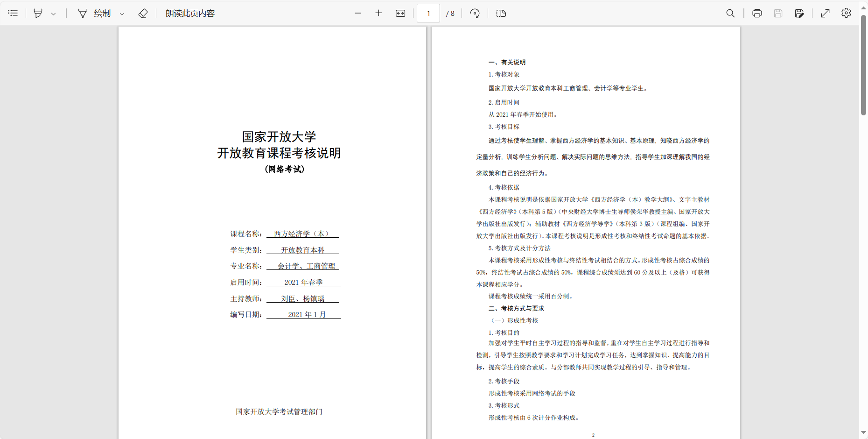Click the value 会计学、工商管理
868x439 pixels.
pyautogui.click(x=306, y=266)
